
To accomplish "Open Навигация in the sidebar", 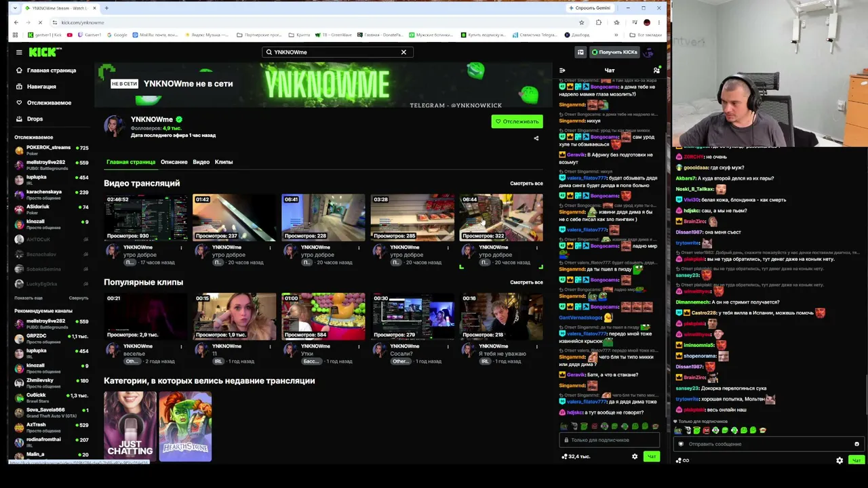I will pos(37,87).
